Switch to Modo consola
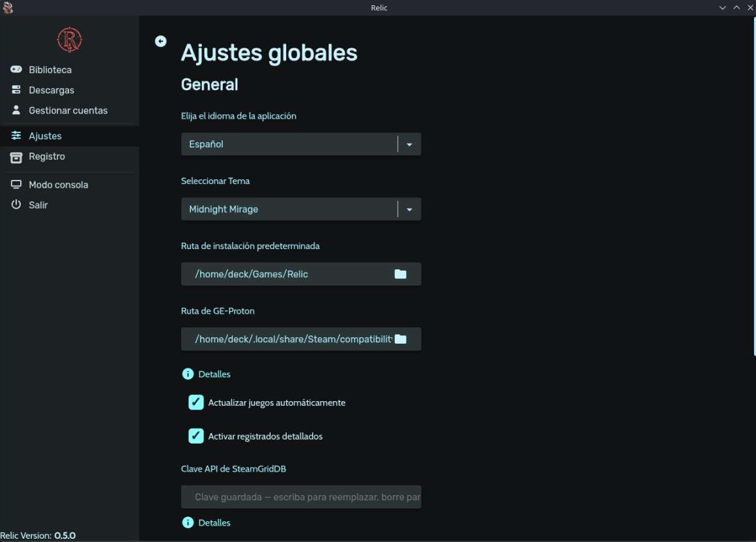The height and width of the screenshot is (542, 756). [x=70, y=185]
